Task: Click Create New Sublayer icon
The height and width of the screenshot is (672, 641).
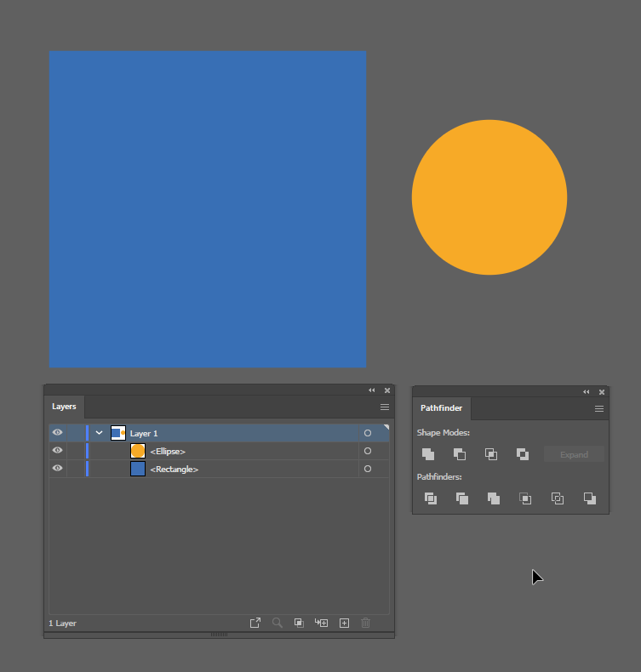Action: [x=321, y=623]
